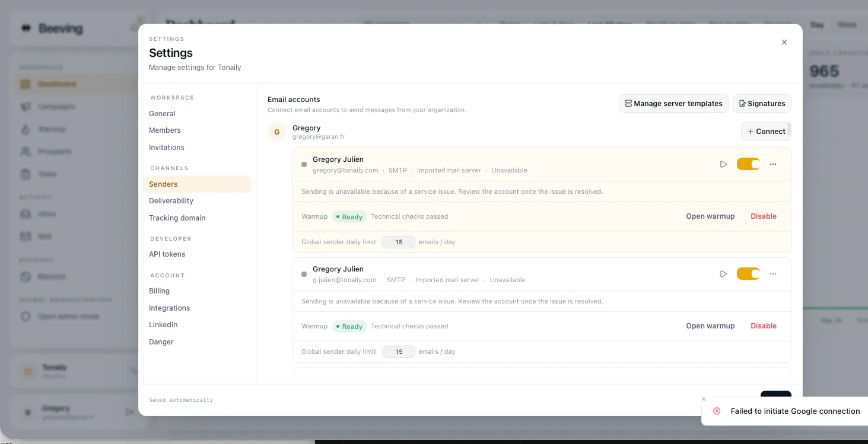Click Ready warmup badge for g.julien@tonaily.com
Viewport: 868px width, 444px height.
pos(349,326)
